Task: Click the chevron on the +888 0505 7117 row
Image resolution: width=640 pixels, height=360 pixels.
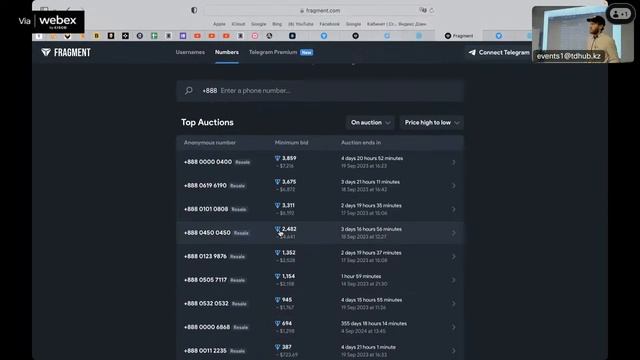Action: click(453, 280)
